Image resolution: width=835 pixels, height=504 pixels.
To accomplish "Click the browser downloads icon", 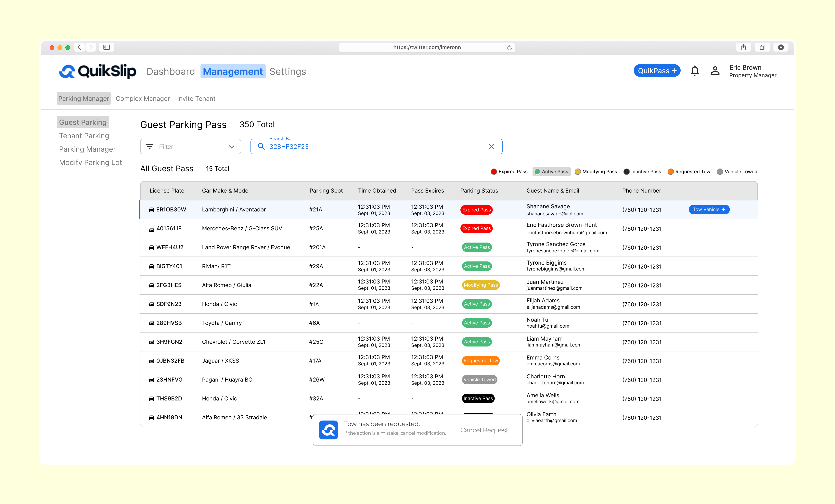I will (781, 47).
